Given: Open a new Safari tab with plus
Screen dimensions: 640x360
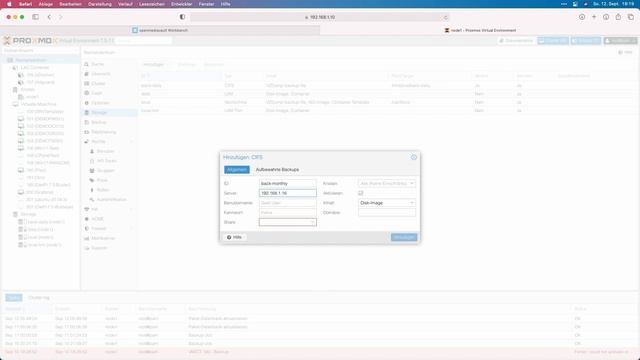Looking at the screenshot, I should 594,17.
